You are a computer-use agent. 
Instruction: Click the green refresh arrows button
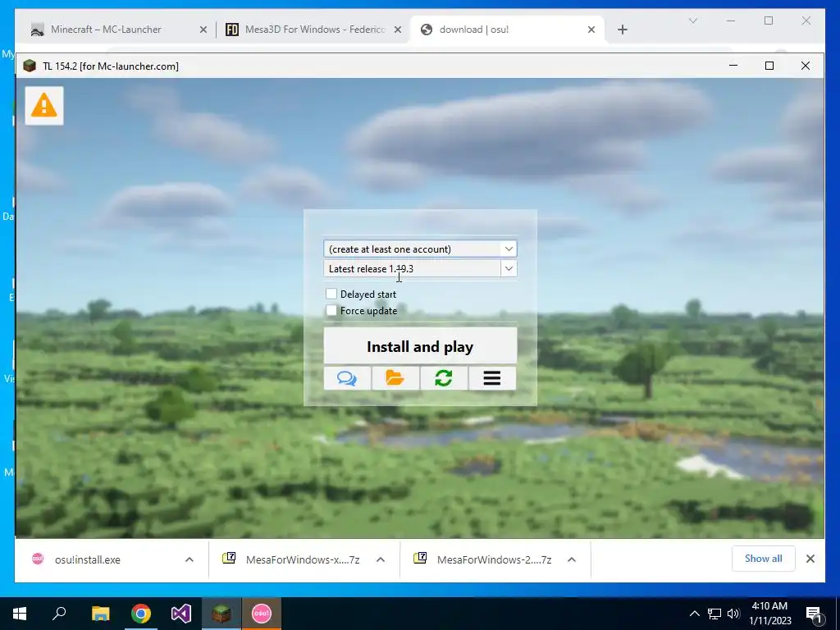click(x=444, y=378)
